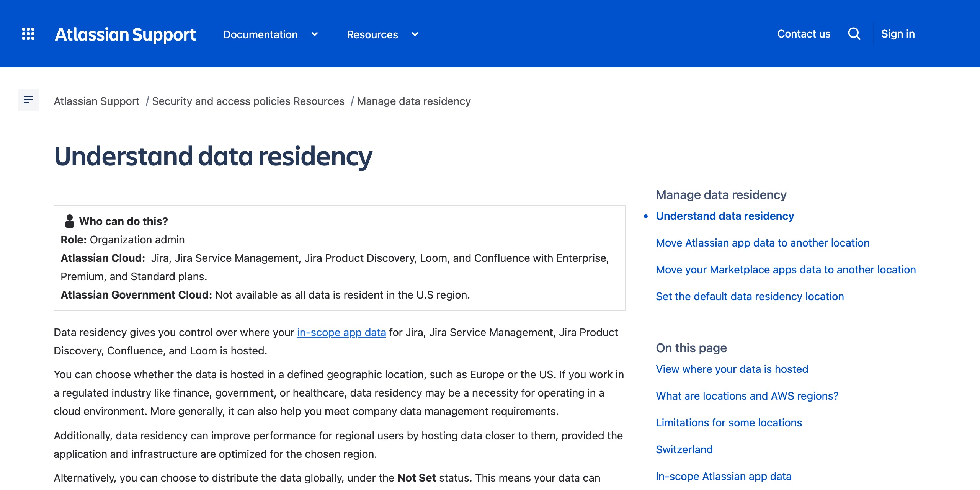
Task: Jump to In-scope Atlassian app data
Action: 724,476
